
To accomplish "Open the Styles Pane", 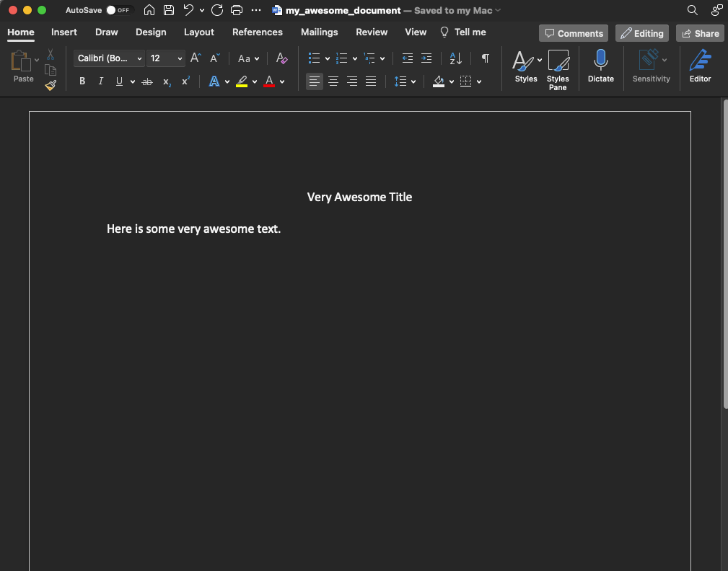I will click(558, 68).
